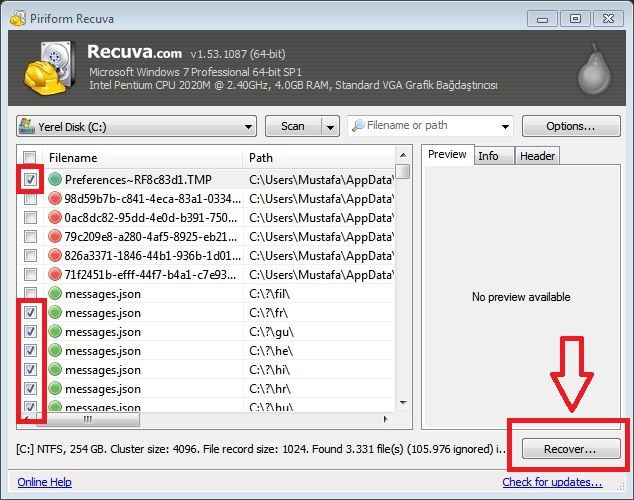Select the 826a3371-1846-44b1-936b-1d01 file name
Screen dimensions: 634x500
point(153,255)
